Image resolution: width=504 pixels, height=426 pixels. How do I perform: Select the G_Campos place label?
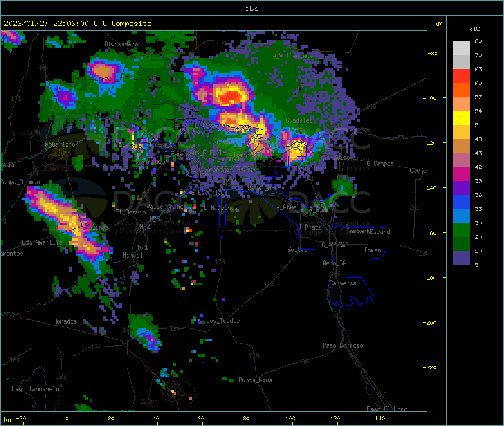[380, 163]
